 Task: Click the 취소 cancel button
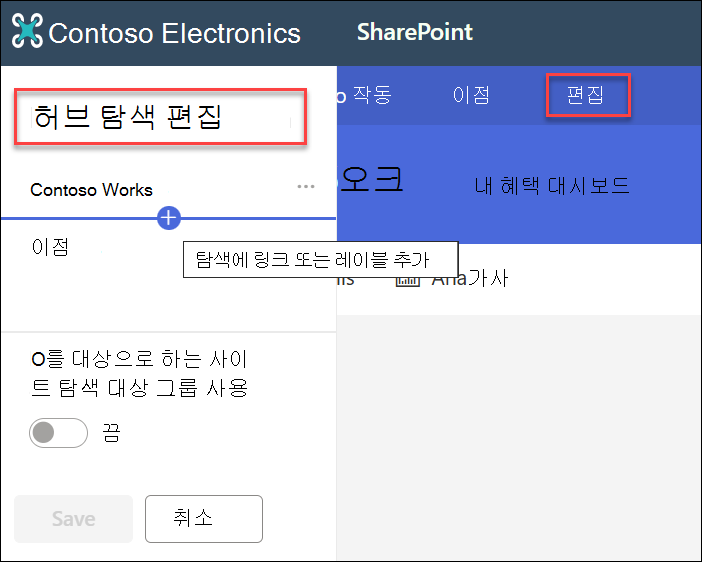pyautogui.click(x=204, y=519)
